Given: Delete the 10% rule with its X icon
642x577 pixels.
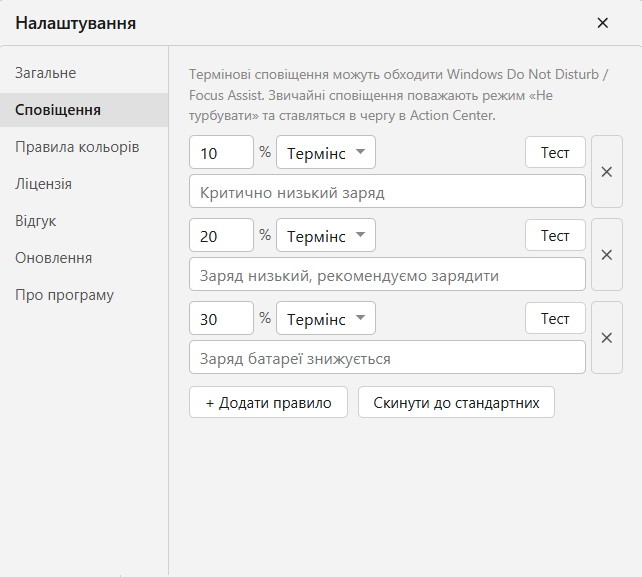Looking at the screenshot, I should pyautogui.click(x=607, y=172).
